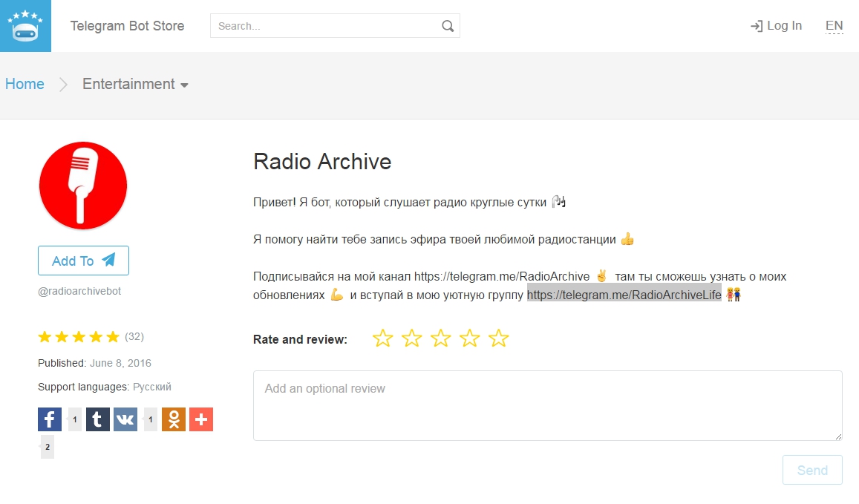This screenshot has width=859, height=504.
Task: Open the telegram.me/RadioArchiveLife group link
Action: pyautogui.click(x=624, y=295)
